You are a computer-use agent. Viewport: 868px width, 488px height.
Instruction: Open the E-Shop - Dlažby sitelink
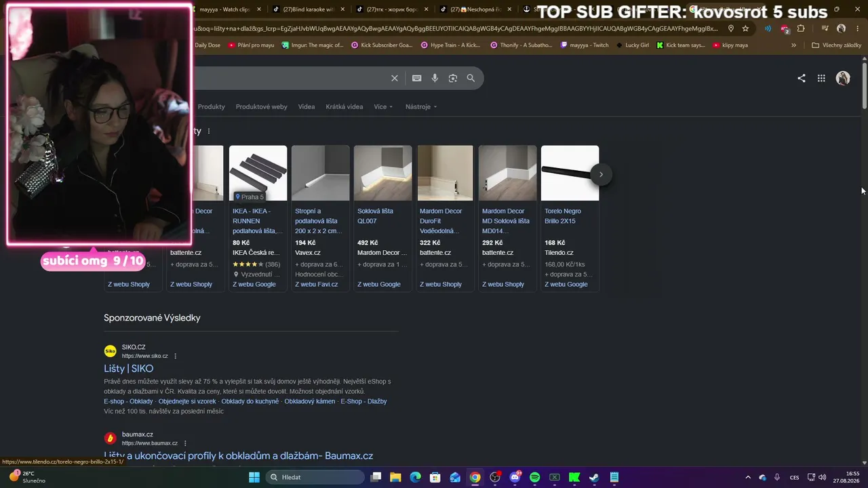(363, 401)
